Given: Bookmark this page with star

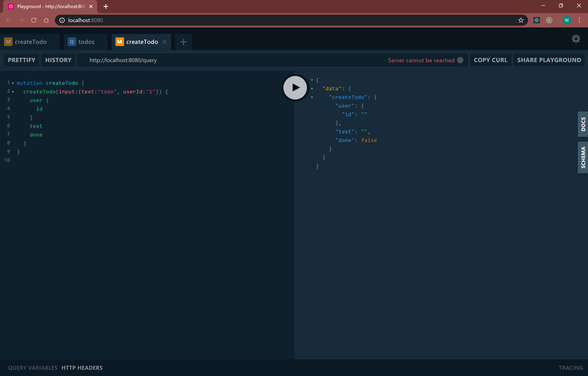Looking at the screenshot, I should click(x=521, y=20).
